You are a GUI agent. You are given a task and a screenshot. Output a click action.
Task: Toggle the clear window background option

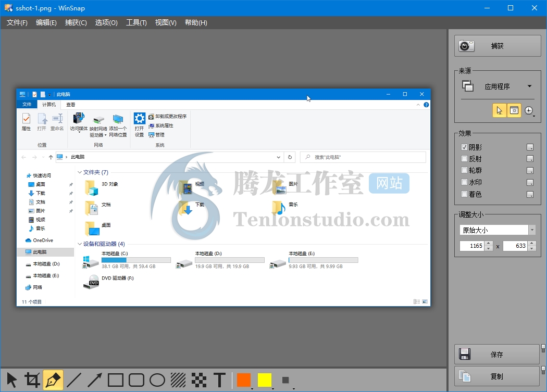pos(514,110)
